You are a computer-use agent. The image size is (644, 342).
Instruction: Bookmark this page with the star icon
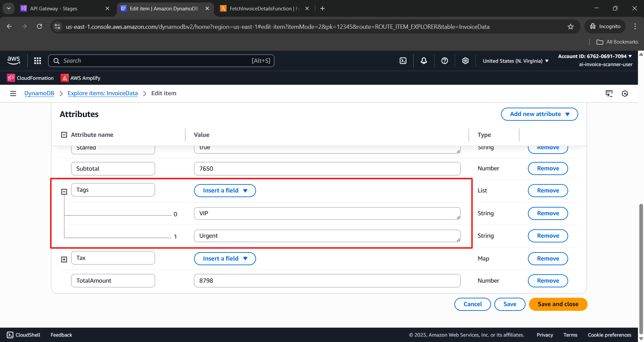click(571, 26)
